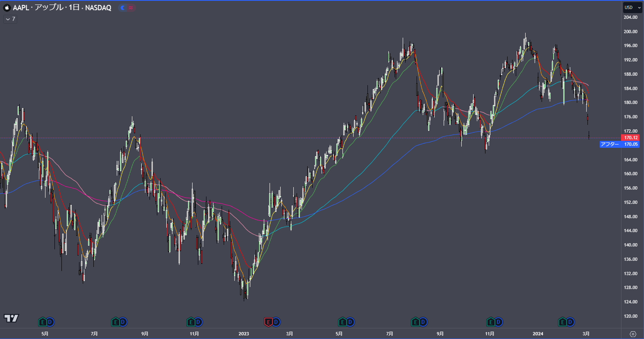Click the 152.00 price scale label
Screen dimensions: 644x339
(630, 202)
